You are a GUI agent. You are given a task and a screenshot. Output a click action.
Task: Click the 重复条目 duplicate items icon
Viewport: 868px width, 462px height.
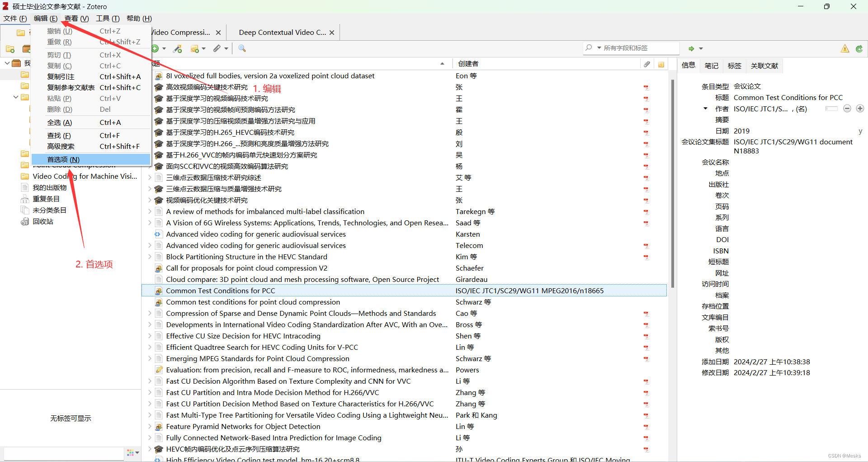[25, 199]
